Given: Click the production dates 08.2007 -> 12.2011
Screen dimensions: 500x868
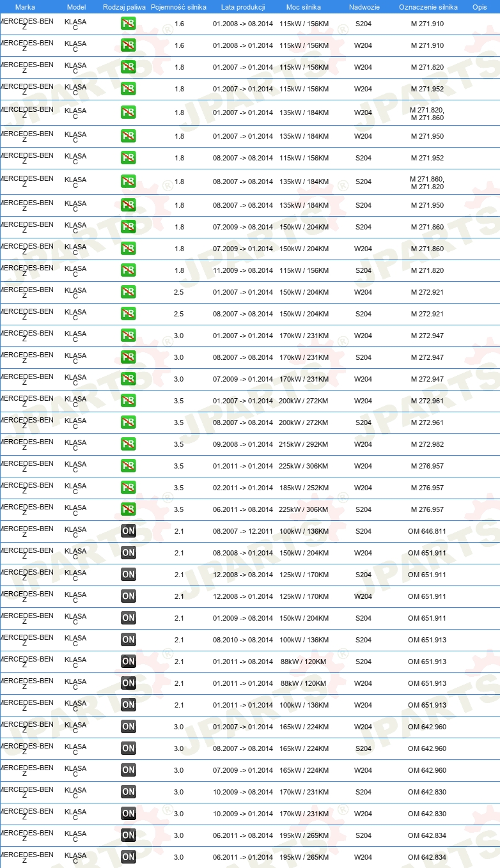Looking at the screenshot, I should click(x=243, y=531).
